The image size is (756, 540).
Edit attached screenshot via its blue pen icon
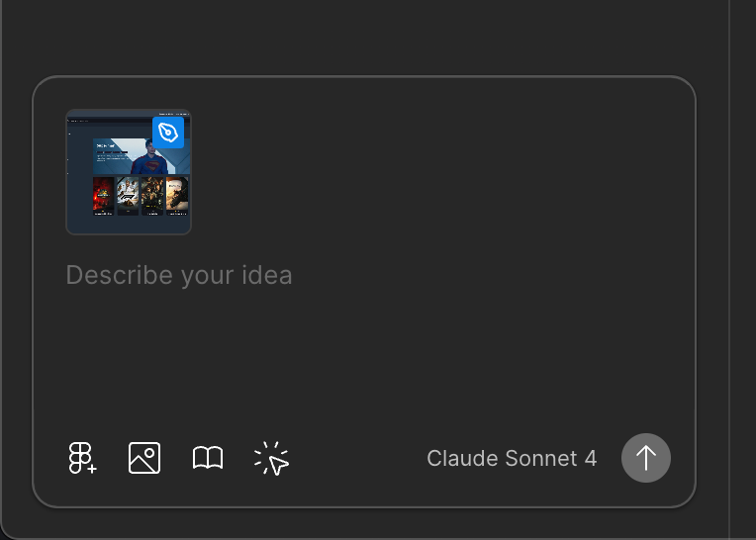[168, 133]
